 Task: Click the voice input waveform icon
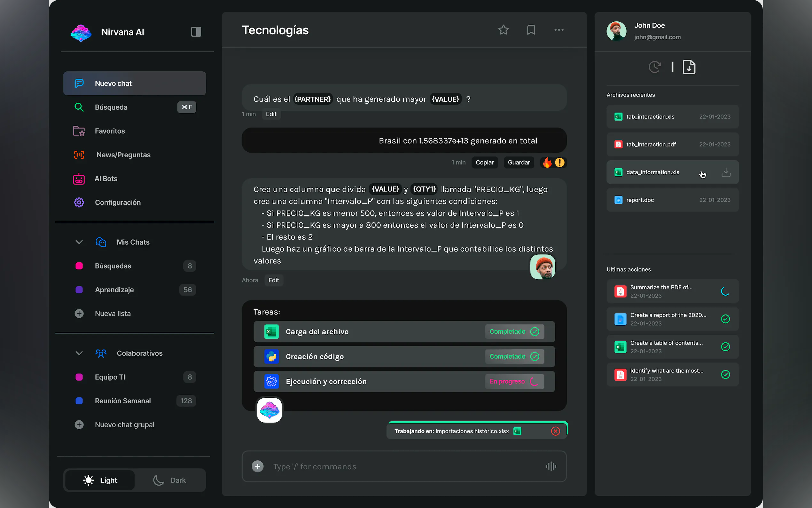(x=551, y=466)
